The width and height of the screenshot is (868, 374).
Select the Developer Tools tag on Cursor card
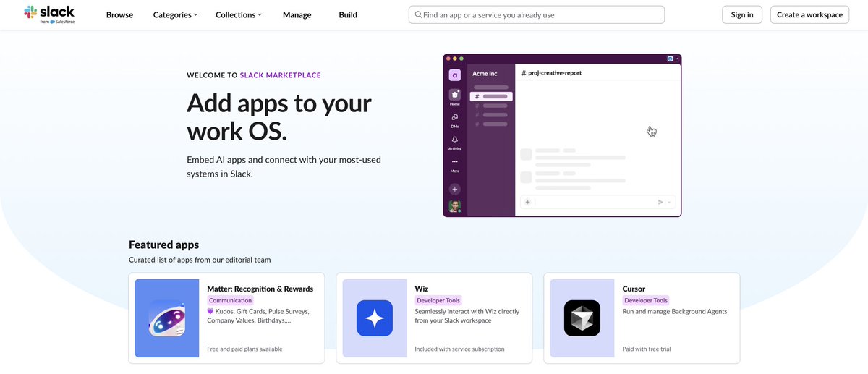tap(646, 300)
